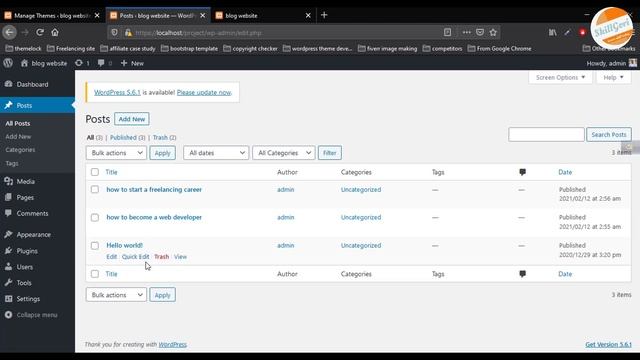The height and width of the screenshot is (360, 640).
Task: Show Trash posts filter
Action: [164, 138]
